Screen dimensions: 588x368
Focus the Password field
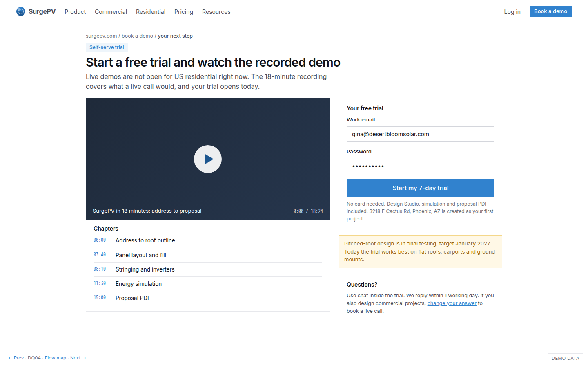(x=421, y=166)
